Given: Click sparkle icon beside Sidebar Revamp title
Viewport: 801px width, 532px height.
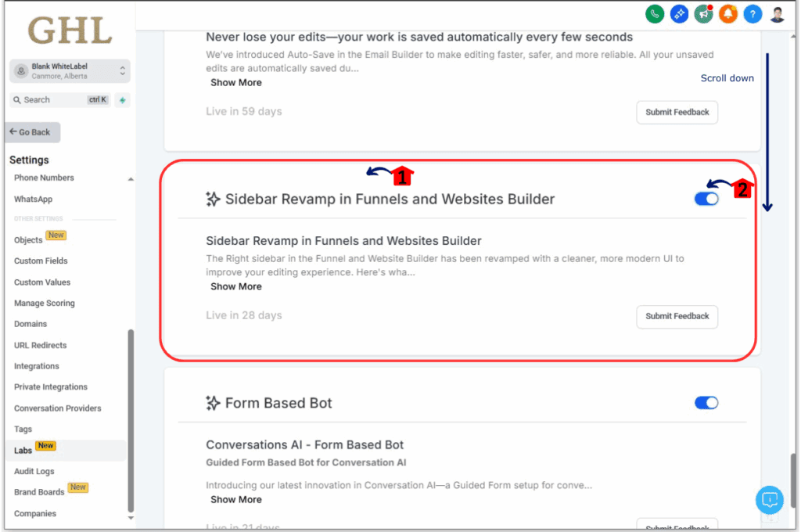Looking at the screenshot, I should tap(213, 199).
